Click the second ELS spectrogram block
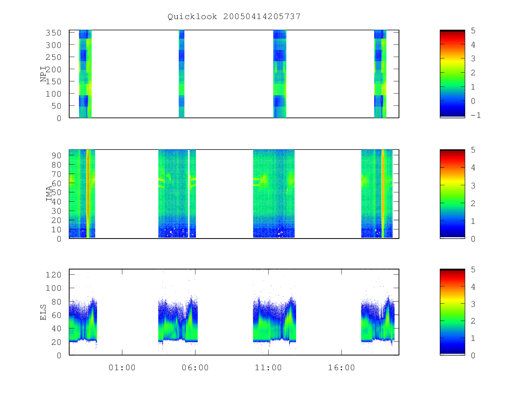532x399 pixels. 178,320
